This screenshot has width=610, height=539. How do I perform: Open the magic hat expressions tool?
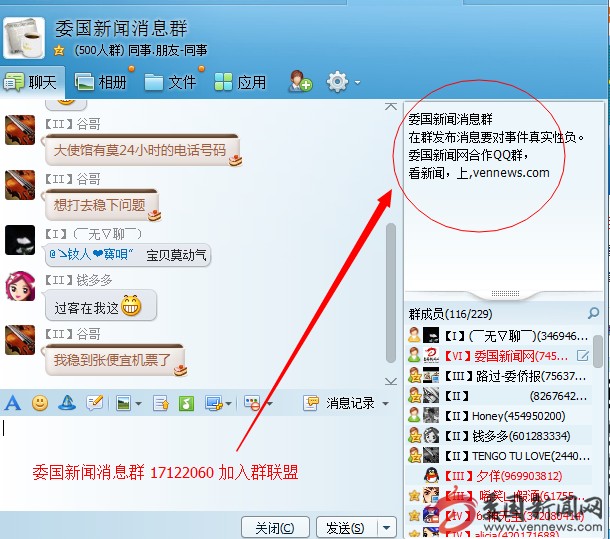[x=67, y=403]
